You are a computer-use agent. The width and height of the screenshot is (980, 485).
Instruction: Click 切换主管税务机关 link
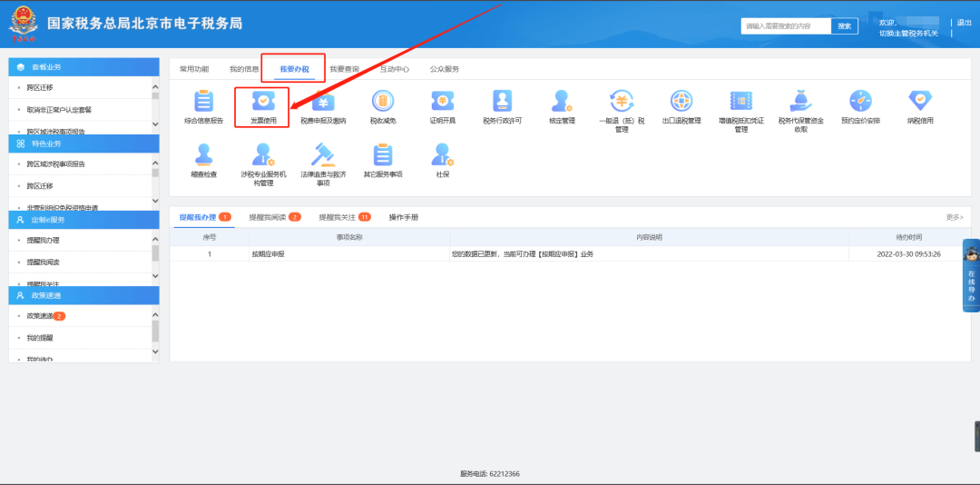[908, 34]
